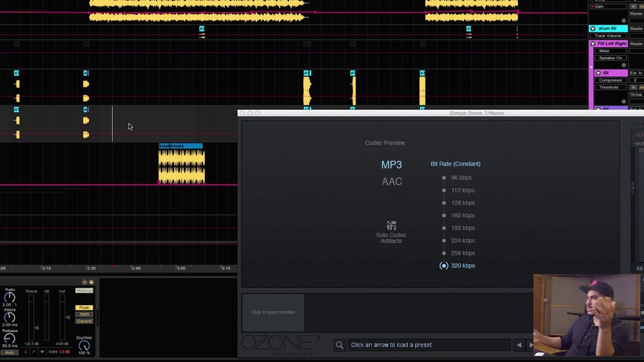Click the Compressor hot-swap preset icon
Viewport: 644px width, 362px height.
tap(85, 282)
